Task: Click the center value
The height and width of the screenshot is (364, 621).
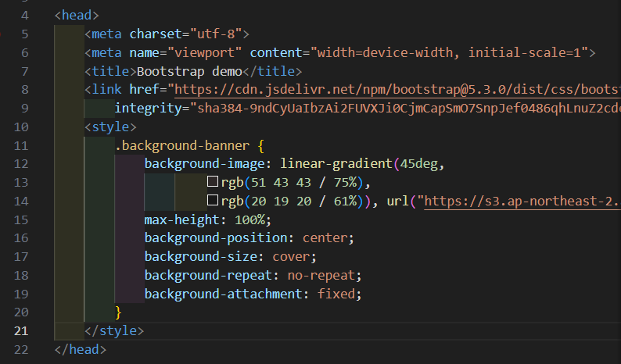Action: [325, 237]
